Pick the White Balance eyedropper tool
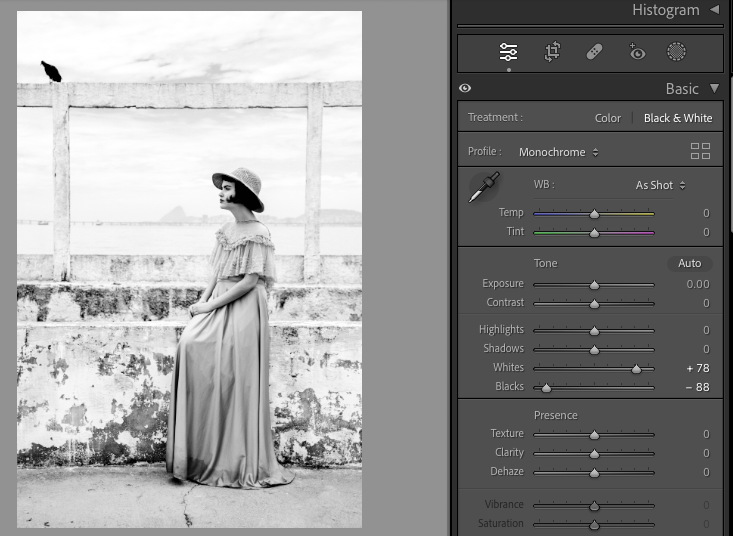733x536 pixels. point(484,188)
